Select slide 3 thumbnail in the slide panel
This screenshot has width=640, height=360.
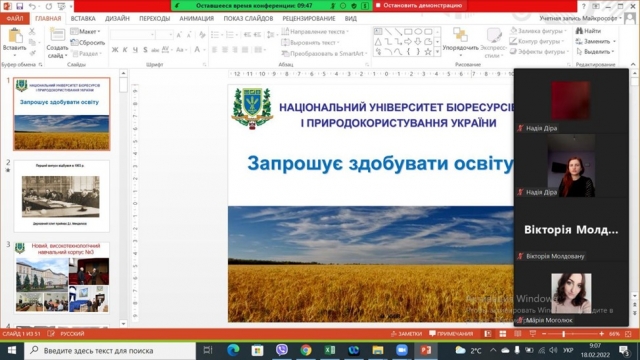pos(62,278)
